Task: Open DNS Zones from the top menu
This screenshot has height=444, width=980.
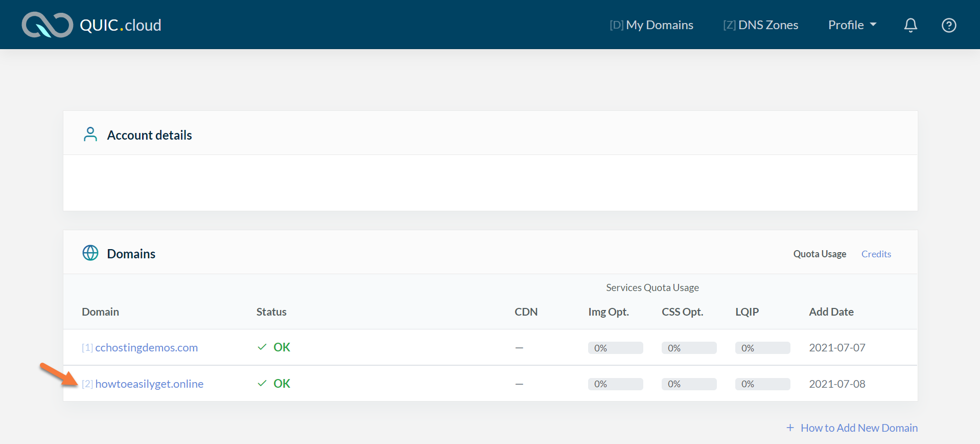Action: coord(761,25)
